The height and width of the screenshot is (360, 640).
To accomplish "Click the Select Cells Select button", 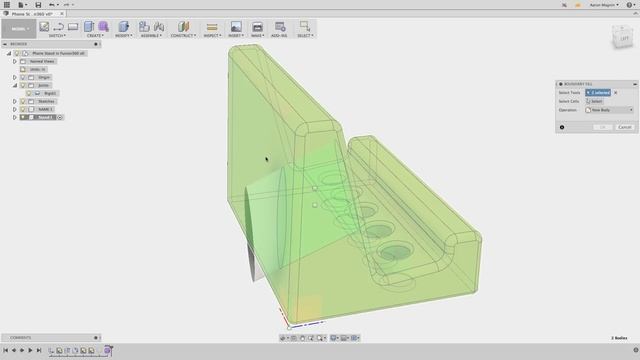I will click(594, 101).
